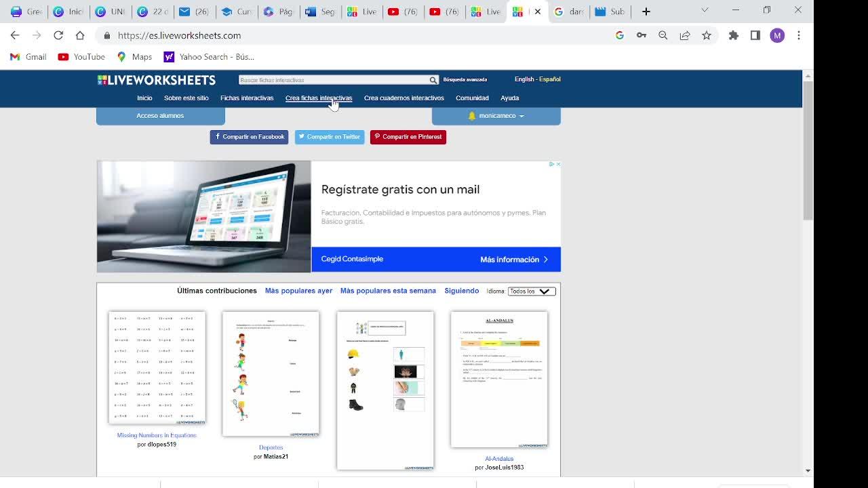Open the Ayuda menu

509,98
